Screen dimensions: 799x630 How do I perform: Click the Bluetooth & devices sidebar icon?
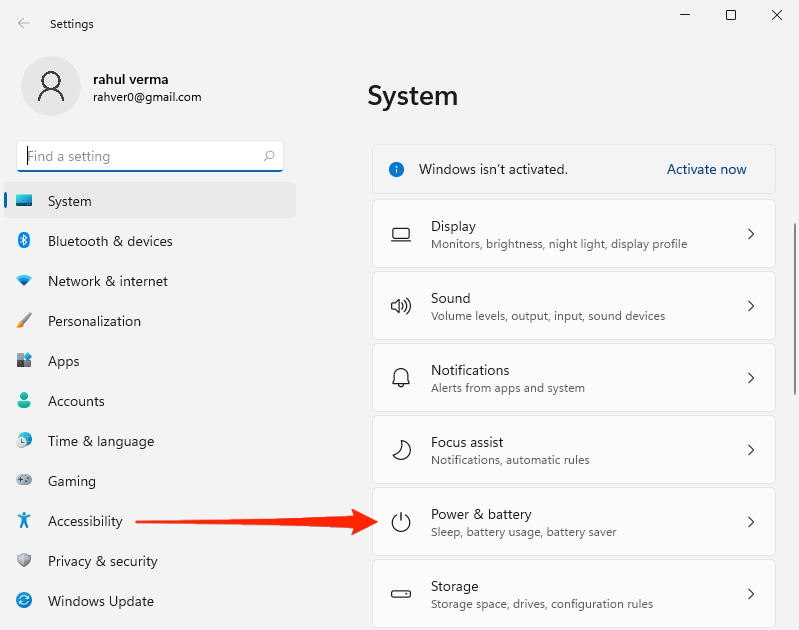pyautogui.click(x=24, y=241)
